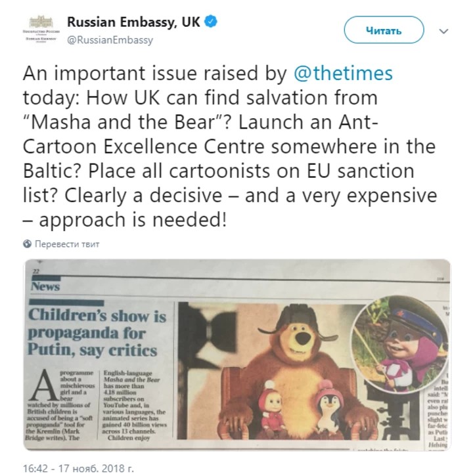
Task: Click the News section label in clipping
Action: pos(45,286)
